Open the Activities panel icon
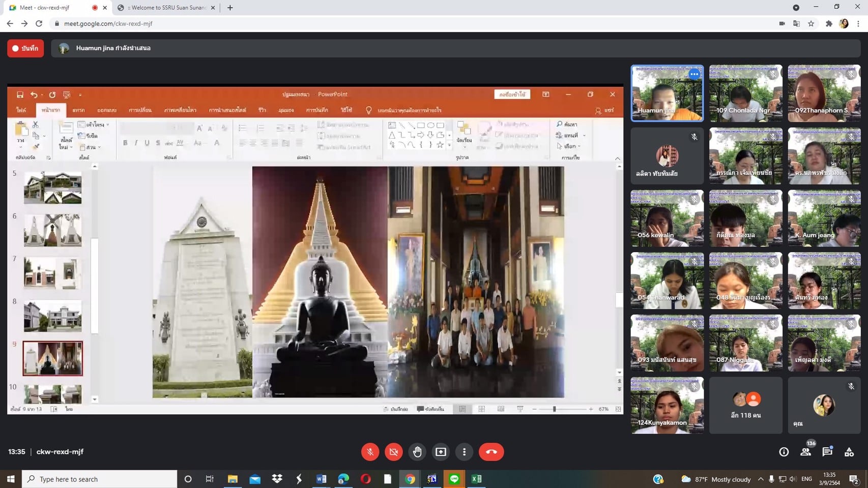Screen dimensions: 868x488 849,452
